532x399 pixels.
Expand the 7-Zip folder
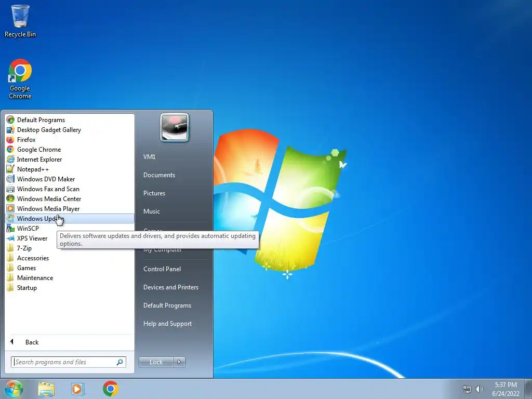click(x=24, y=248)
